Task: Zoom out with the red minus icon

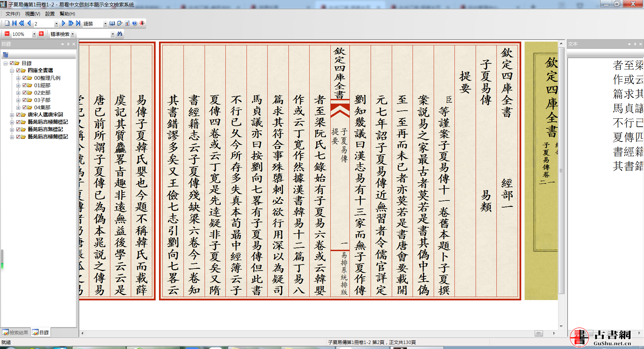Action: tap(7, 34)
